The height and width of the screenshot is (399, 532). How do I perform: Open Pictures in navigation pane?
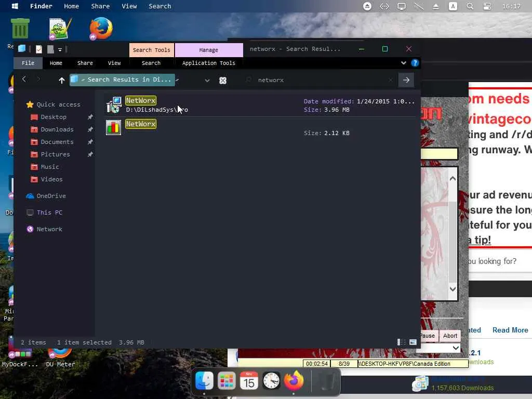[x=55, y=154]
